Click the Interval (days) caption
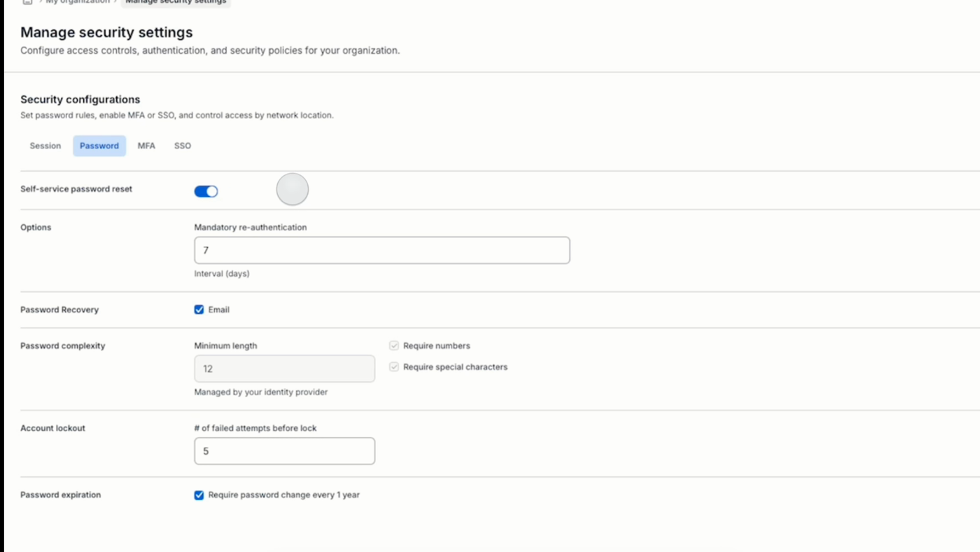Image resolution: width=980 pixels, height=552 pixels. tap(222, 274)
